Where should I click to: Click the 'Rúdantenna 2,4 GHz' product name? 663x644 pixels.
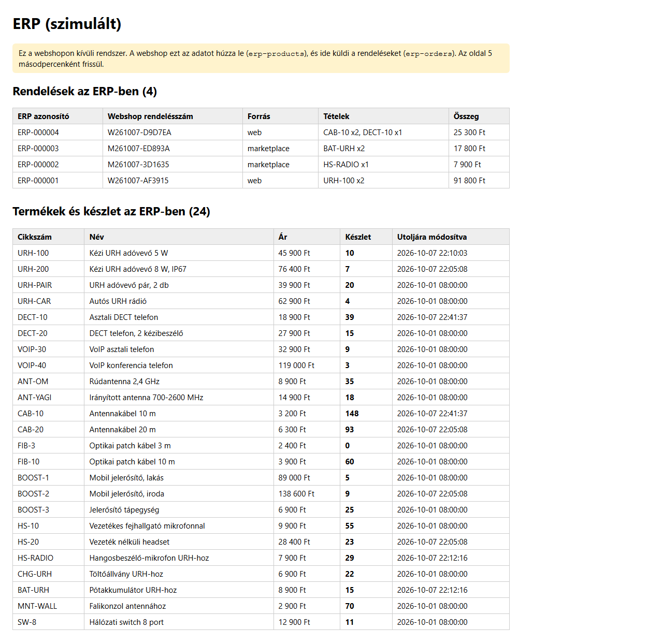click(x=124, y=382)
